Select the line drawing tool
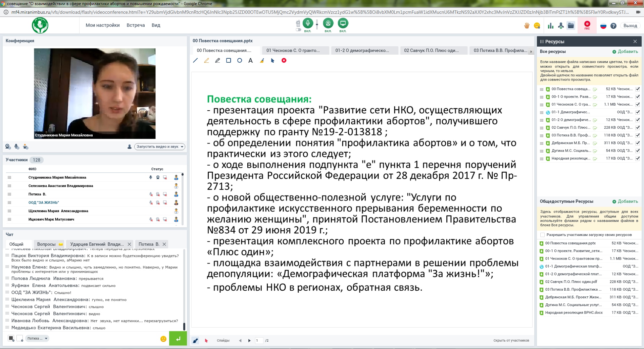The image size is (644, 349). 195,60
